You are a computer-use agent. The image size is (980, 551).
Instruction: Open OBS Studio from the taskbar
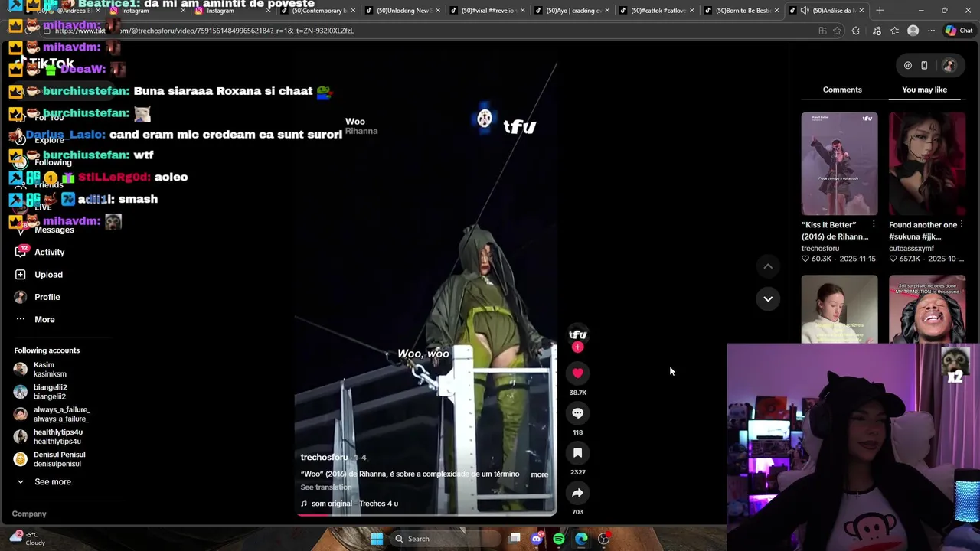coord(603,539)
